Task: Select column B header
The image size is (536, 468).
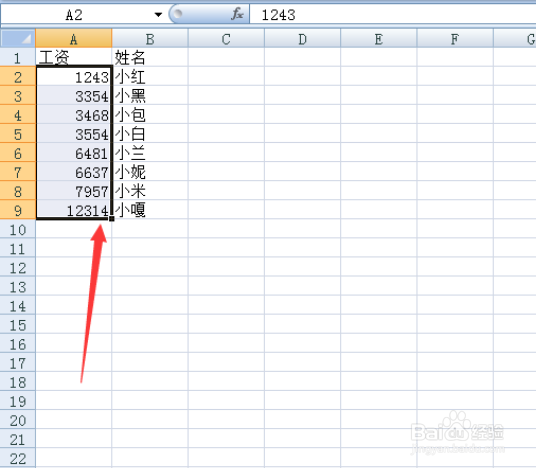Action: (x=150, y=38)
